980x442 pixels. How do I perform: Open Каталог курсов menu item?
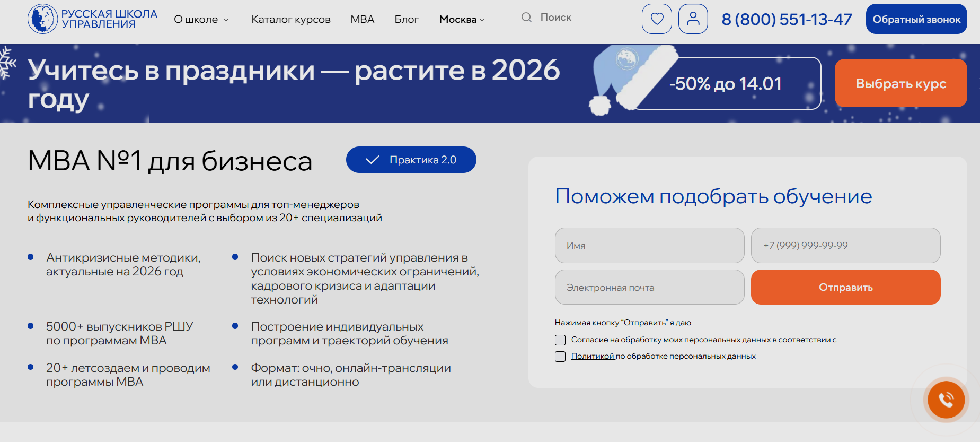point(290,20)
